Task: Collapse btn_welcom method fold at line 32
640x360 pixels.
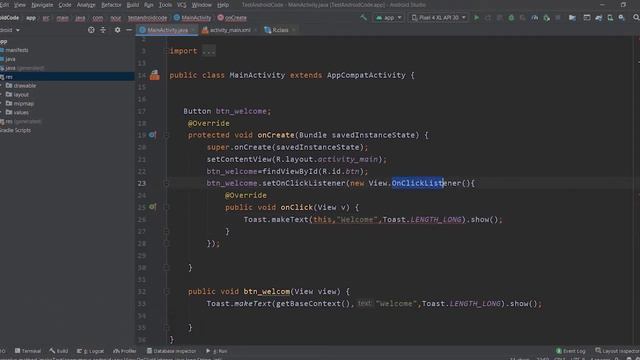Action: 166,291
